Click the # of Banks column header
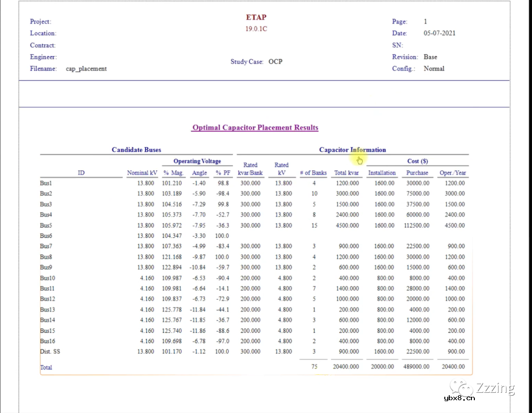532x413 pixels. (x=313, y=173)
